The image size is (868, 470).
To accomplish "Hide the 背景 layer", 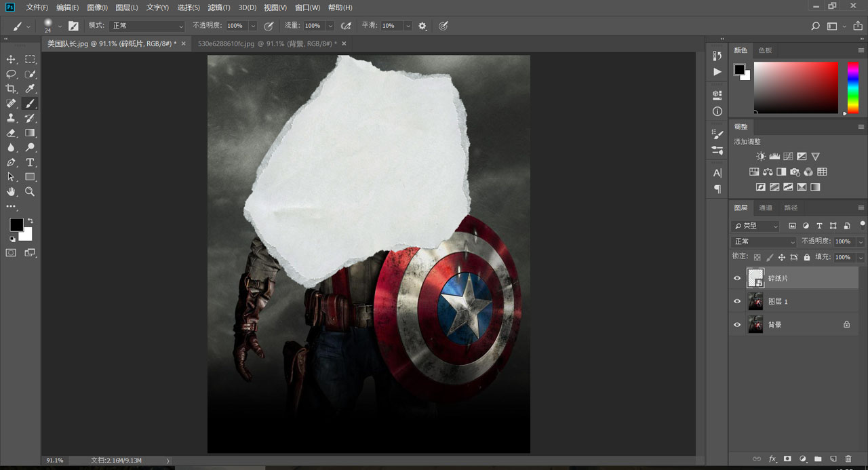I will pos(737,325).
